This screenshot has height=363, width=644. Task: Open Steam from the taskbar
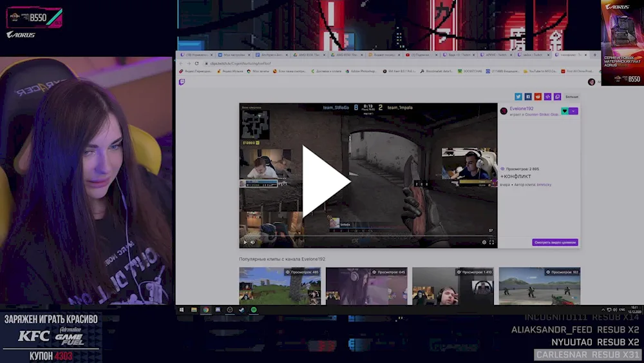point(241,310)
